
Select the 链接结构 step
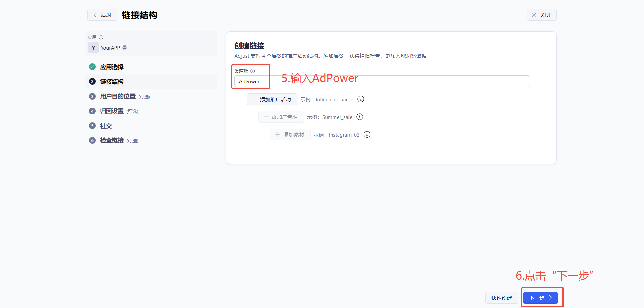coord(112,82)
